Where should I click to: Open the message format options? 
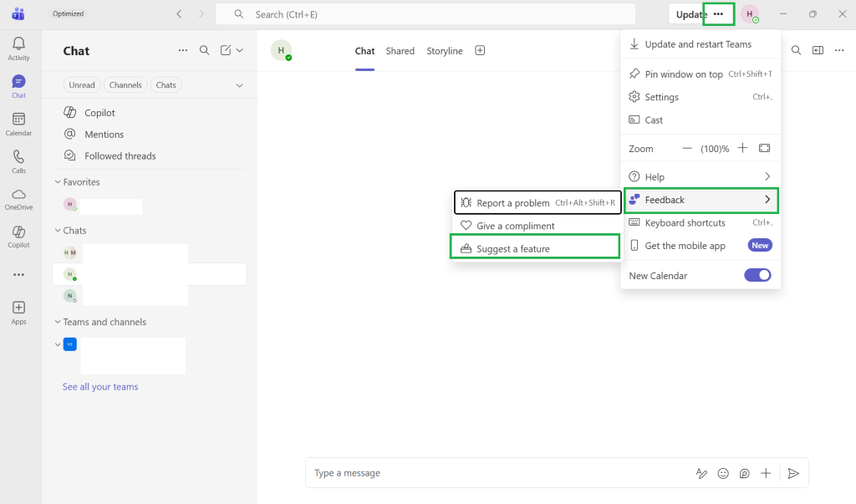701,473
